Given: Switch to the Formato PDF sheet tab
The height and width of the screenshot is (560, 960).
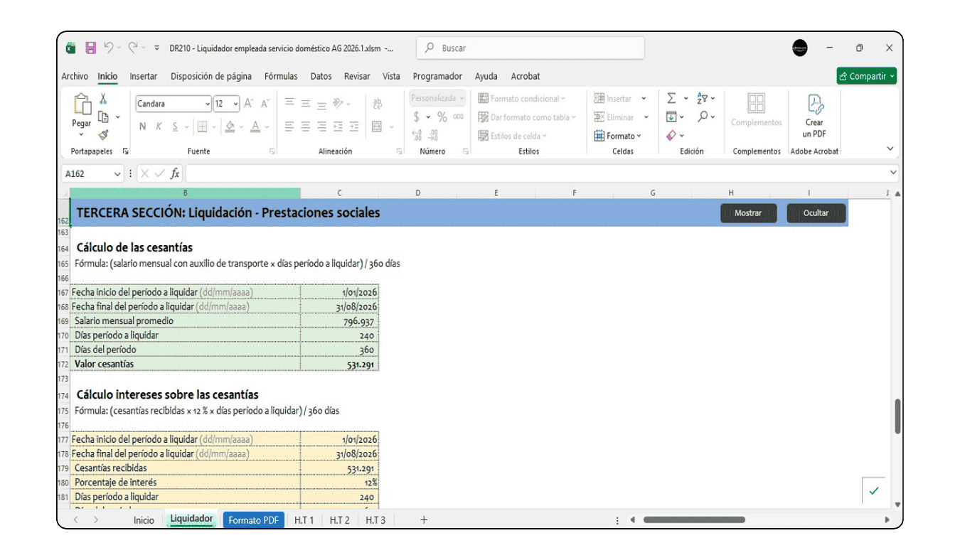Looking at the screenshot, I should [253, 520].
